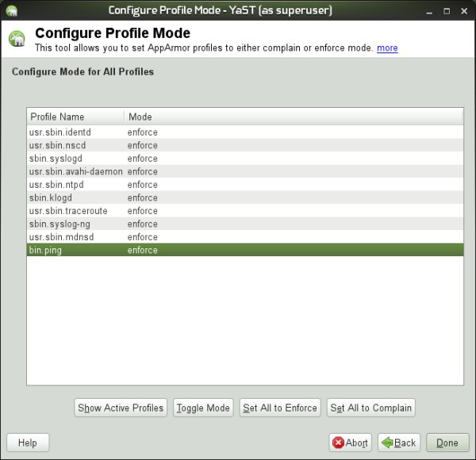Select the usr.sbin.identd profile row
This screenshot has height=460, width=476.
[245, 132]
